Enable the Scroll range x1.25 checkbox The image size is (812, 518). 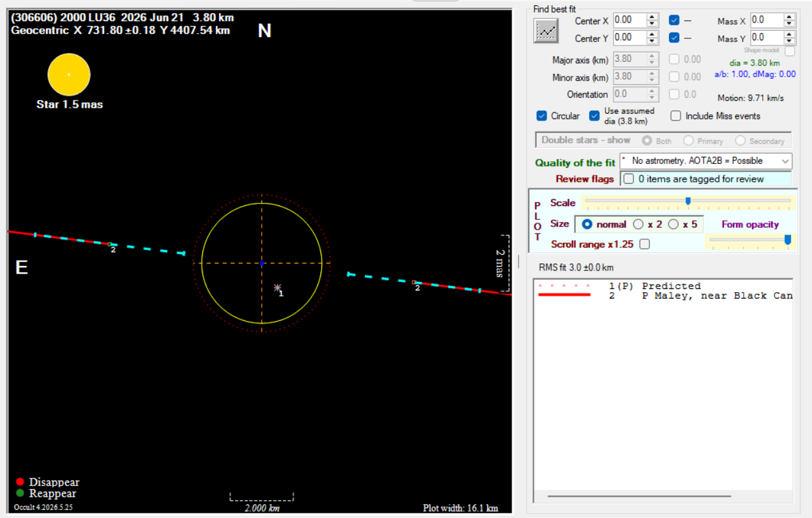645,244
